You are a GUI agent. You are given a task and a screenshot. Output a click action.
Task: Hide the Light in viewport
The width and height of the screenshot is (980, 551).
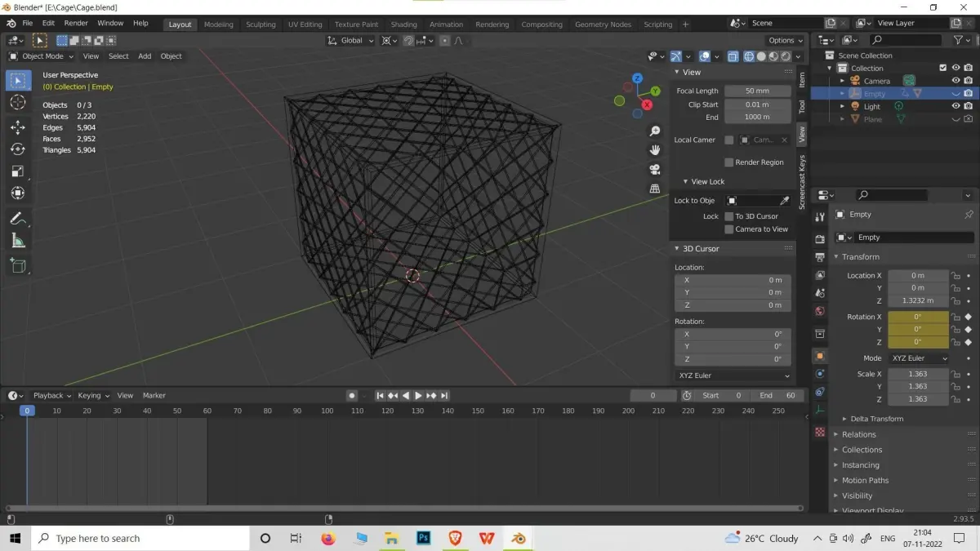pyautogui.click(x=955, y=106)
